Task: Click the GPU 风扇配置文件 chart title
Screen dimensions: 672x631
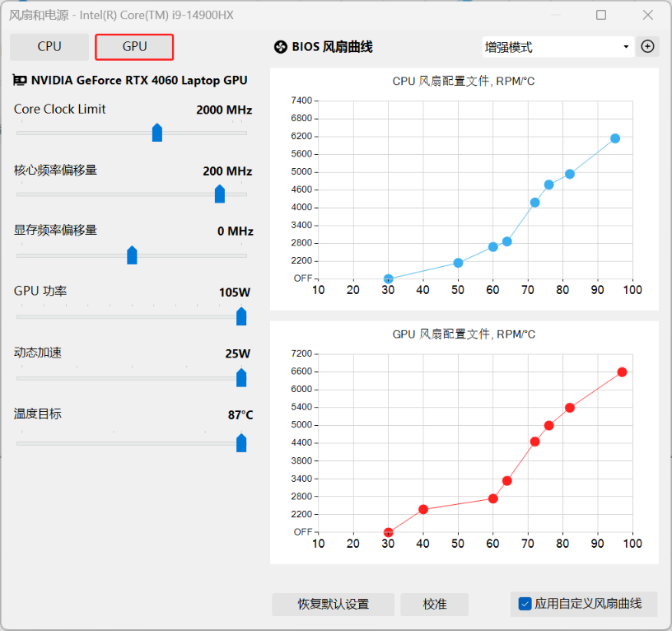Action: pyautogui.click(x=464, y=334)
